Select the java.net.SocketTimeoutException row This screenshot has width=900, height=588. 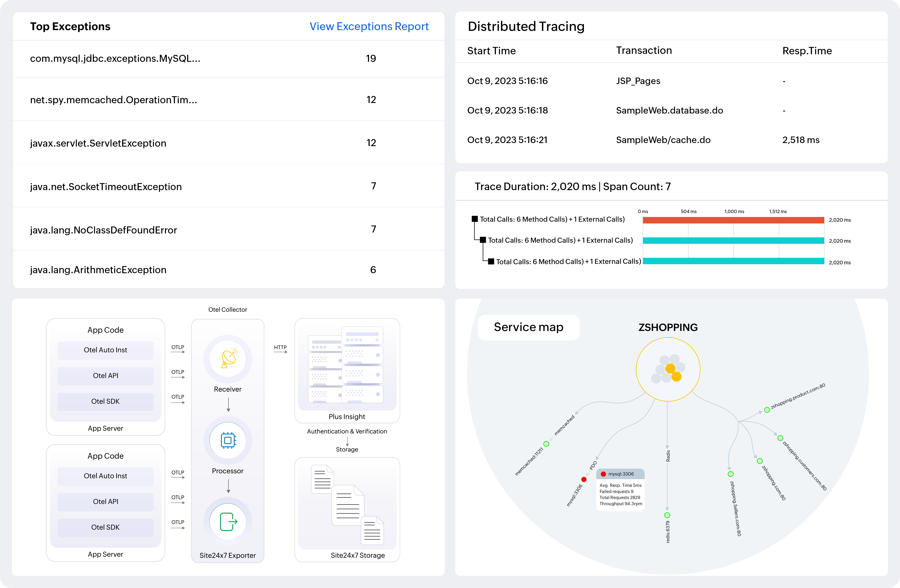pyautogui.click(x=106, y=187)
